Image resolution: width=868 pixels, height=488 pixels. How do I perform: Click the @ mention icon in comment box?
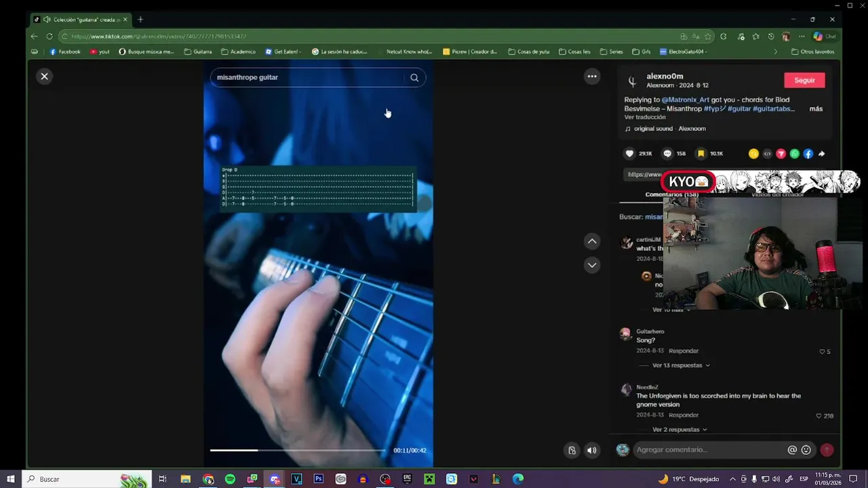(x=792, y=450)
